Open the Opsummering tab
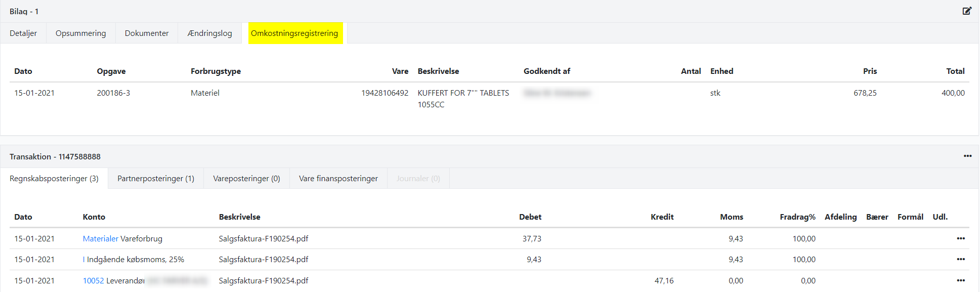Image resolution: width=980 pixels, height=292 pixels. point(81,33)
